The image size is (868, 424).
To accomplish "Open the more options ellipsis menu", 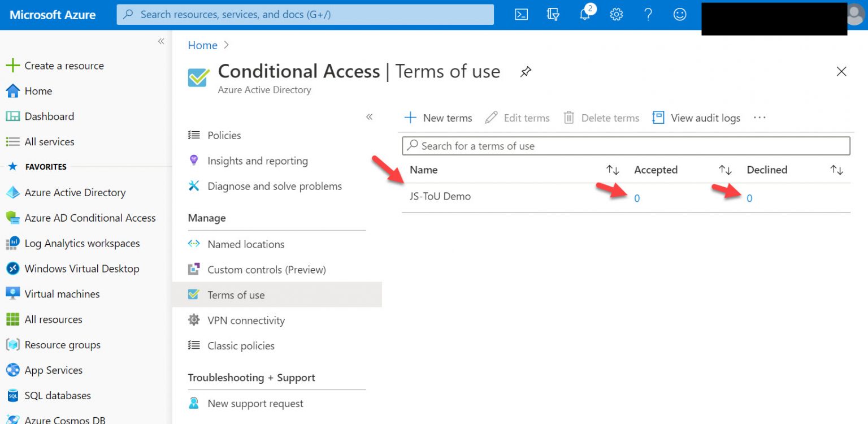I will 759,118.
